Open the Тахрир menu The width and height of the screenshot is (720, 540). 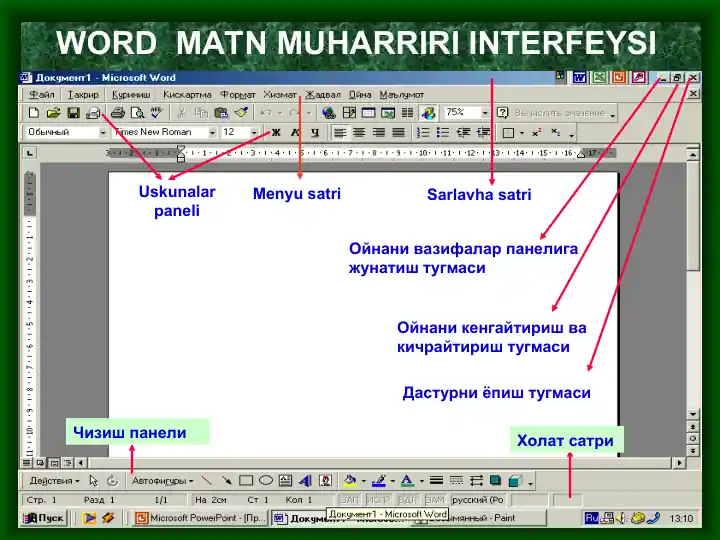(x=83, y=95)
